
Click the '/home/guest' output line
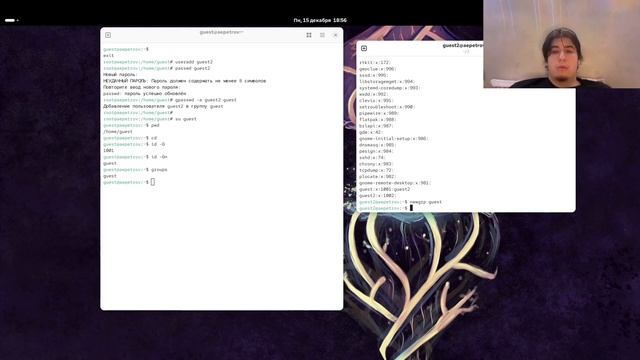pos(118,132)
